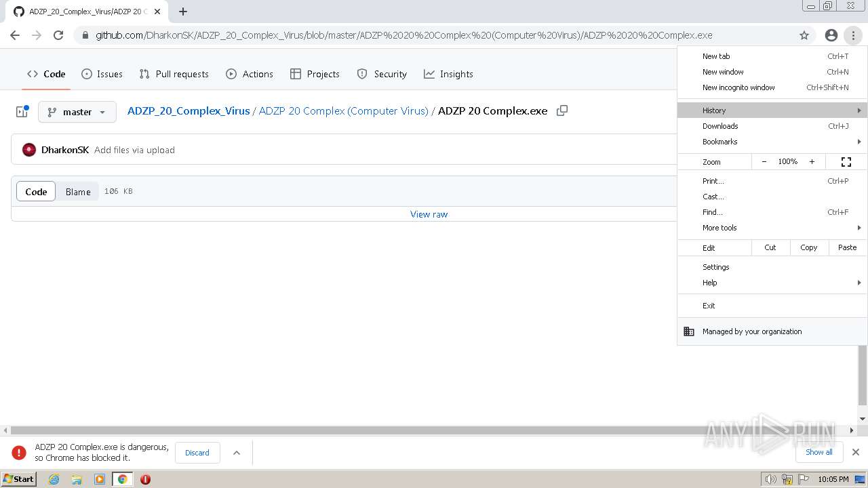This screenshot has width=868, height=488.
Task: Open the Code tab on GitHub
Action: 46,74
